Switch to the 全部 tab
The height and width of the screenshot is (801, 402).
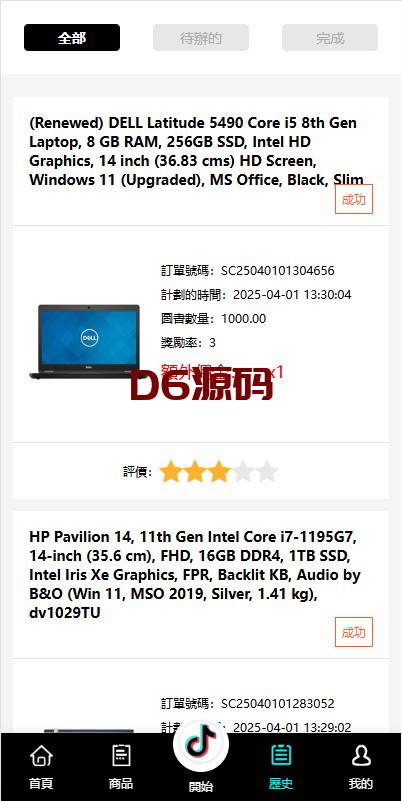point(72,38)
